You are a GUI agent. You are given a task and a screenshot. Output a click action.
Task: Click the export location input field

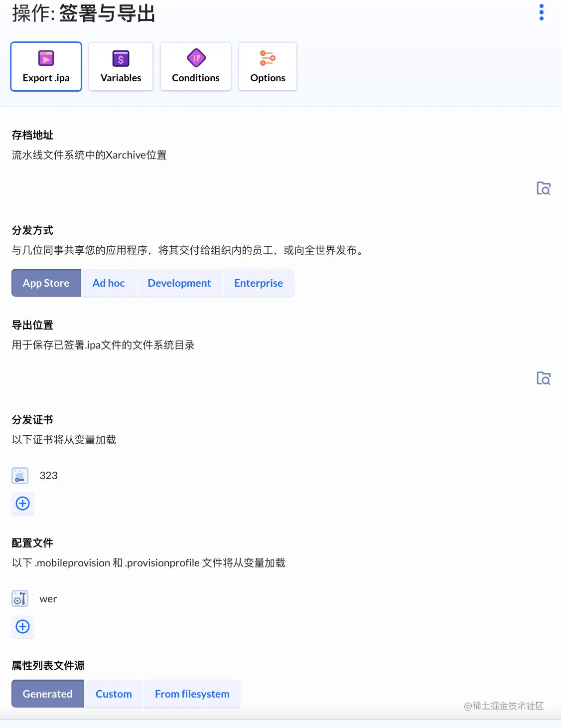(269, 378)
